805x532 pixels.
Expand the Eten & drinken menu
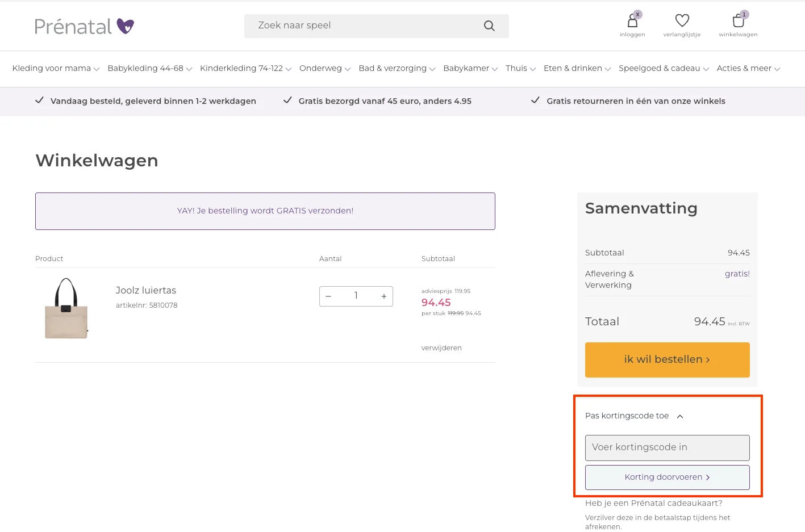[x=577, y=69]
